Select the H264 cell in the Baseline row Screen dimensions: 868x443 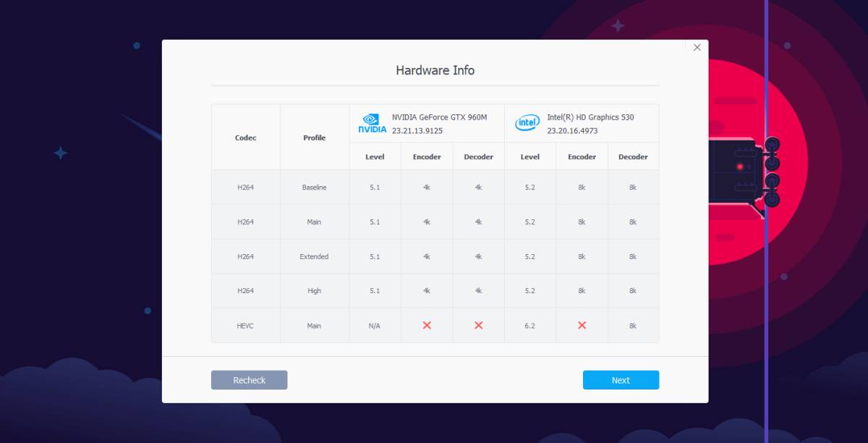tap(246, 187)
